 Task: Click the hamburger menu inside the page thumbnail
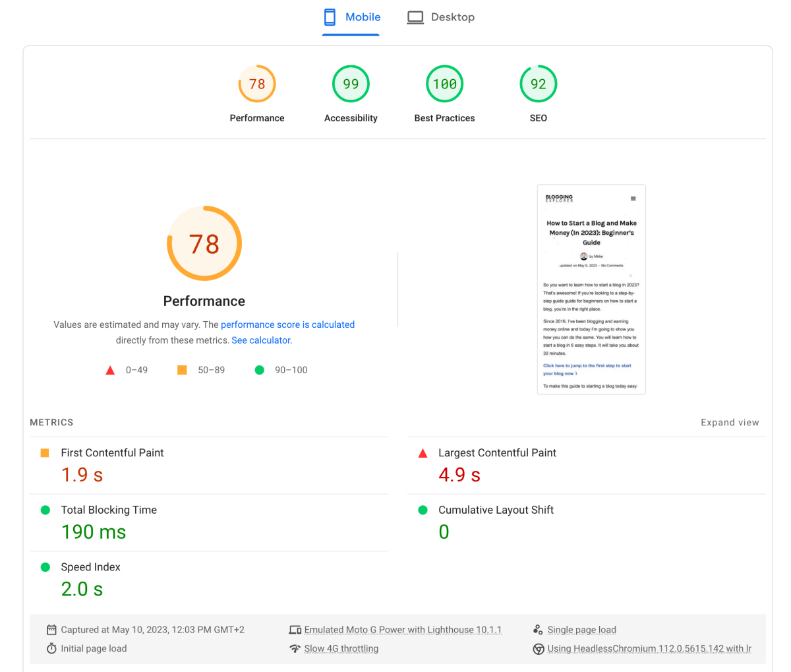tap(633, 198)
